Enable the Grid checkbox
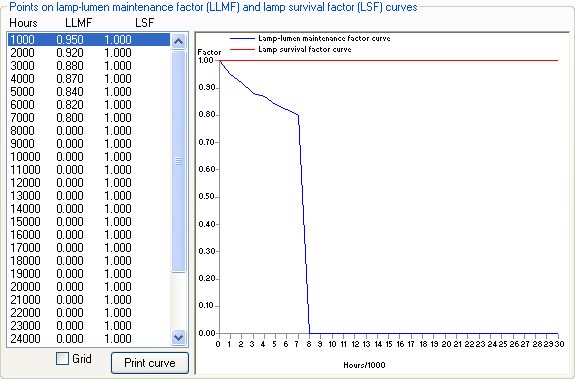 [62, 358]
